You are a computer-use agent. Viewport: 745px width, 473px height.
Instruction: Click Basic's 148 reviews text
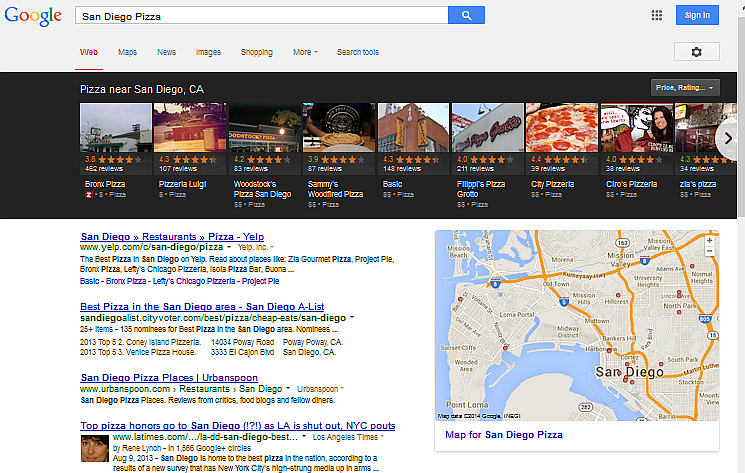[x=401, y=169]
